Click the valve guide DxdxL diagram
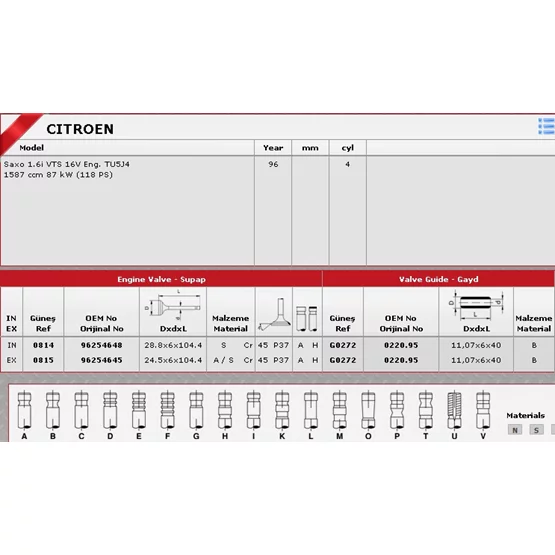555x555 pixels. pos(476,305)
